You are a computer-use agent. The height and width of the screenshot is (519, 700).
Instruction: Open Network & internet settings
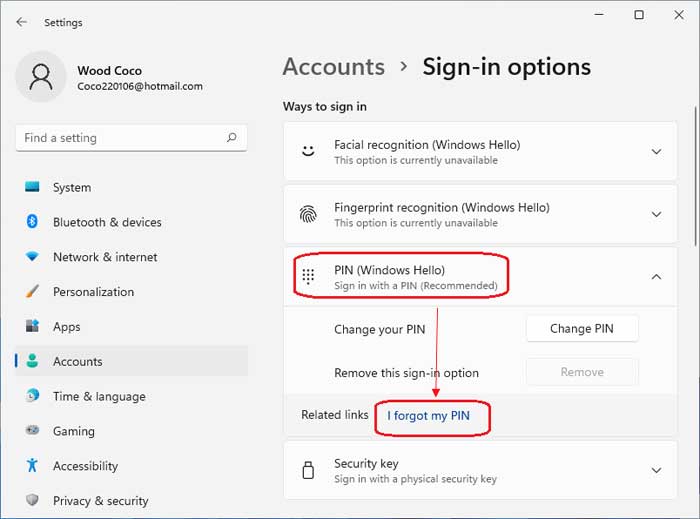131,257
